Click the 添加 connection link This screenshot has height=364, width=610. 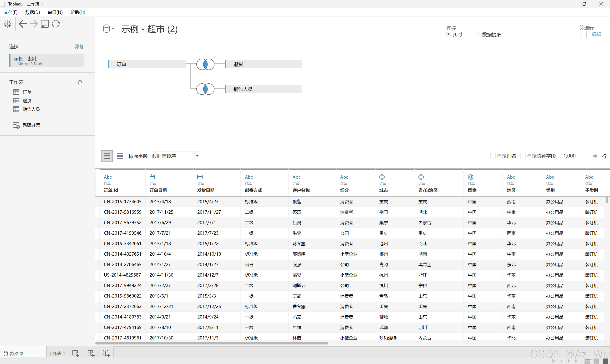80,47
